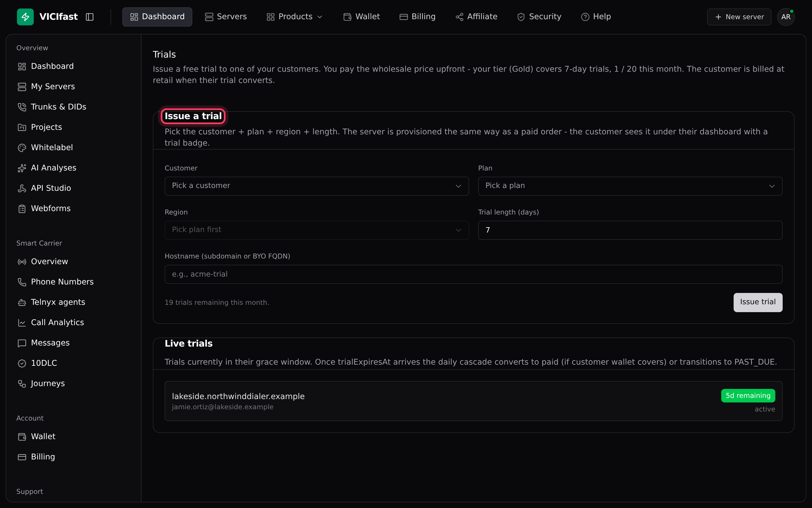This screenshot has height=508, width=812.
Task: Open the AR user avatar menu
Action: tap(786, 17)
